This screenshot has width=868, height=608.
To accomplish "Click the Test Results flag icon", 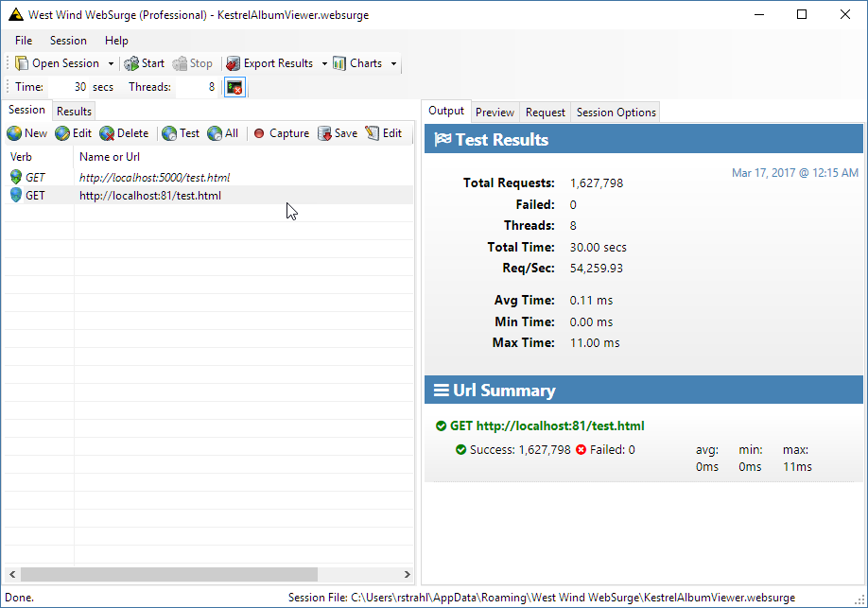I will (443, 140).
